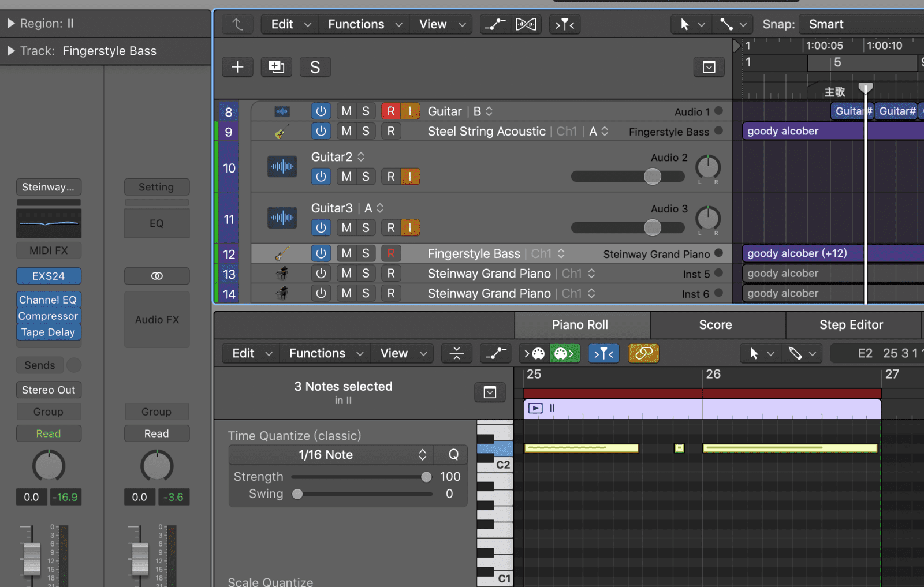Click piano roll local inspector options icon

click(490, 392)
